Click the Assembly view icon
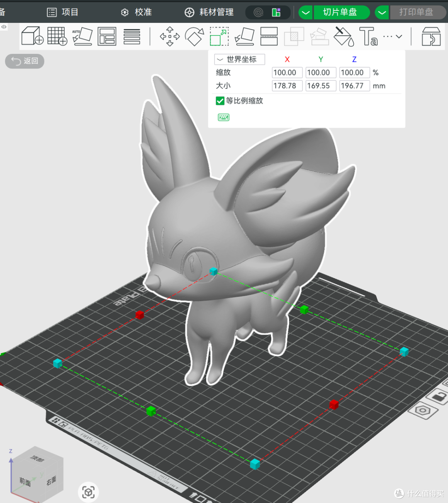The image size is (448, 503). 431,36
